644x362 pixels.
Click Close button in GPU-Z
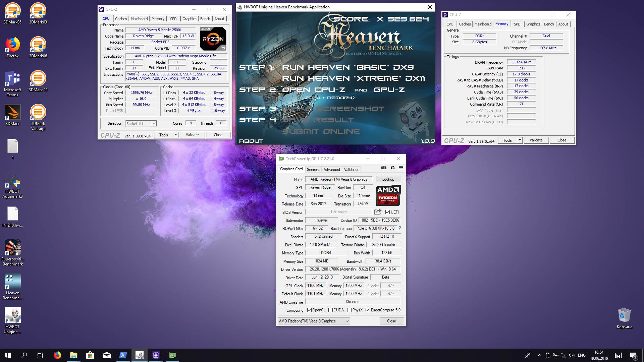pyautogui.click(x=391, y=321)
